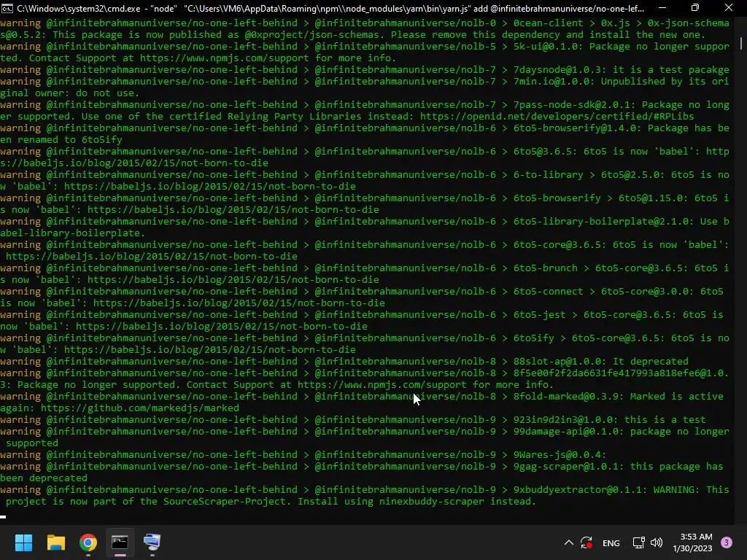Click '9Wares-js@0.0.4' package text
The height and width of the screenshot is (560, 747).
tap(557, 455)
